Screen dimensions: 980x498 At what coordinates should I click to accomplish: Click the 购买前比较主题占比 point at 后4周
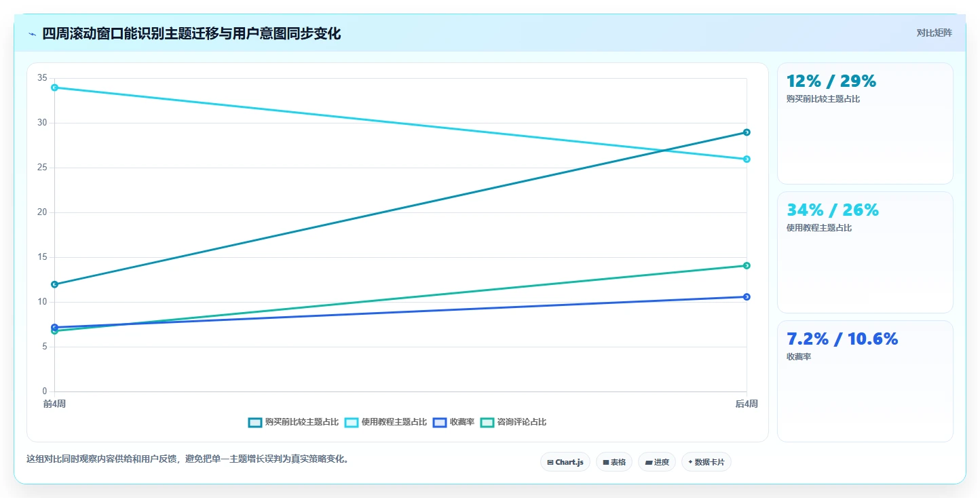[x=747, y=132]
